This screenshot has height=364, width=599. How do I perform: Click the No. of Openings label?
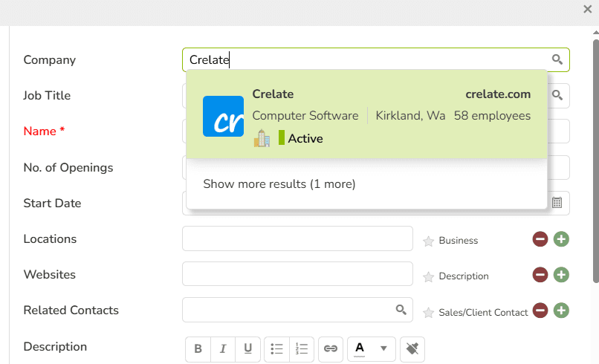tap(68, 168)
